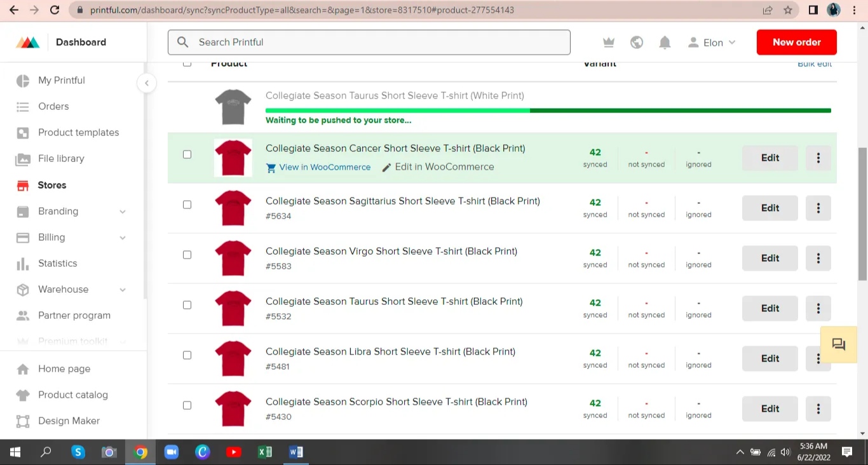This screenshot has height=465, width=868.
Task: Click the search magnifier in Printful search
Action: tap(183, 43)
